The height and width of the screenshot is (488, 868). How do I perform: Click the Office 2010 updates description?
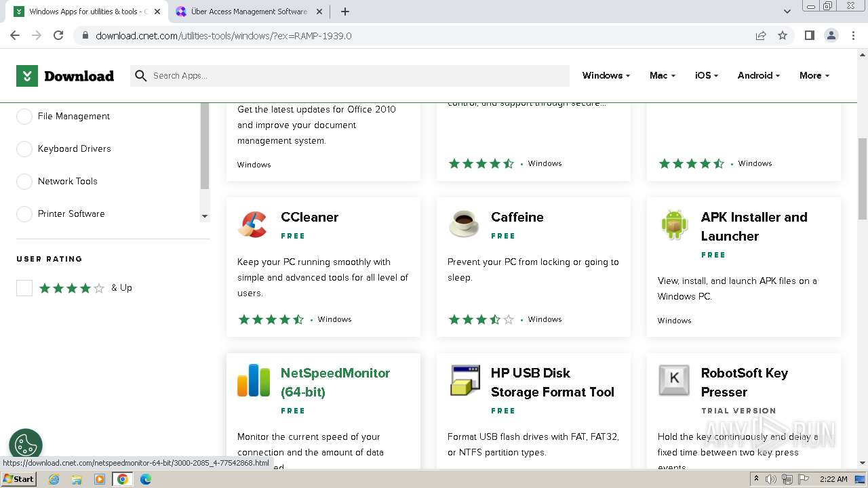[317, 125]
